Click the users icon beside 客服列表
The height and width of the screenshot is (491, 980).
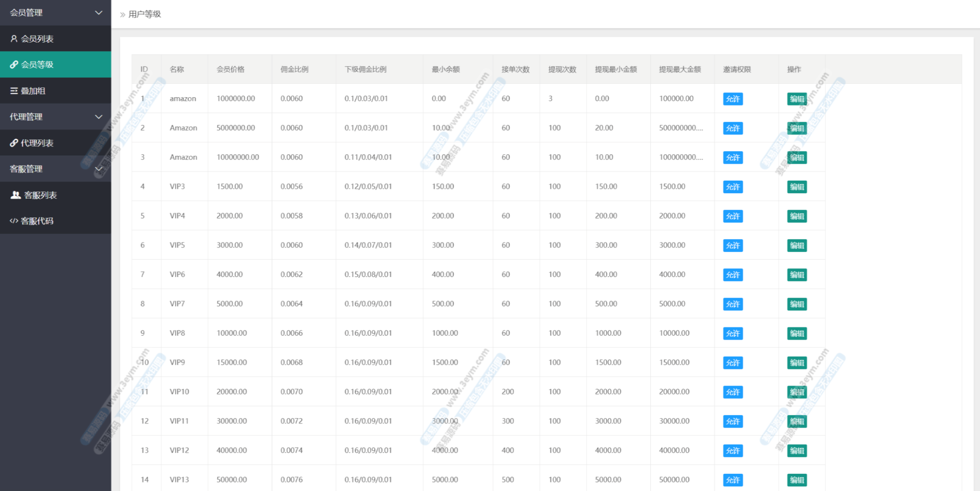coord(15,195)
